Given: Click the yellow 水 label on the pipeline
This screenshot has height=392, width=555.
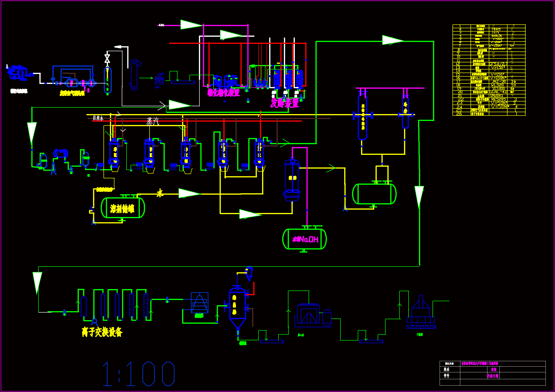Looking at the screenshot, I should [x=160, y=193].
